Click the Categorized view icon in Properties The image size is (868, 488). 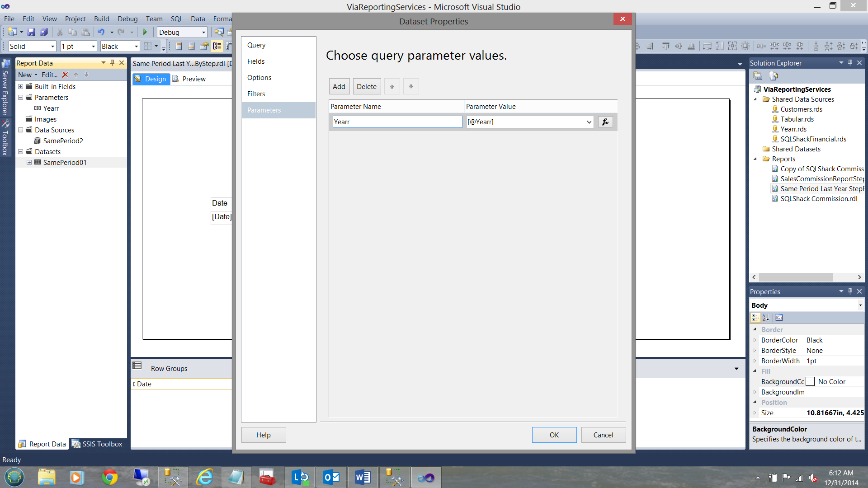point(755,318)
